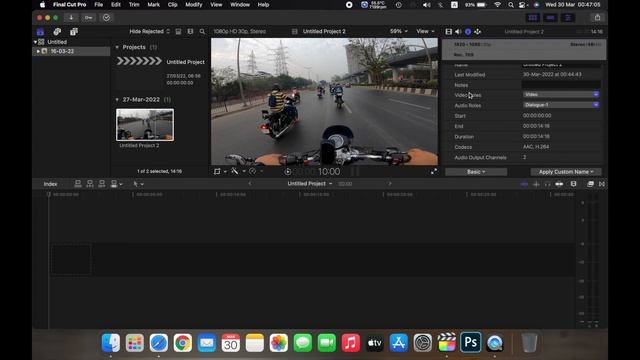Show the Libraries sidebar icon
Screen dimensions: 640x360
[40, 31]
